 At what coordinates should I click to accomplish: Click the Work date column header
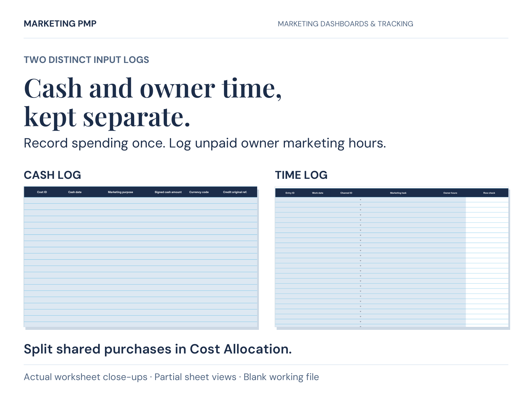tap(318, 193)
